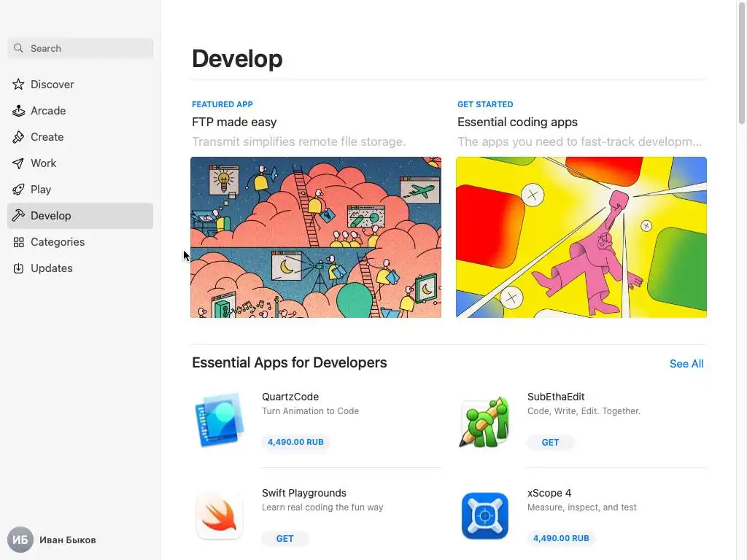Open the Work section
This screenshot has width=747, height=560.
[x=80, y=163]
